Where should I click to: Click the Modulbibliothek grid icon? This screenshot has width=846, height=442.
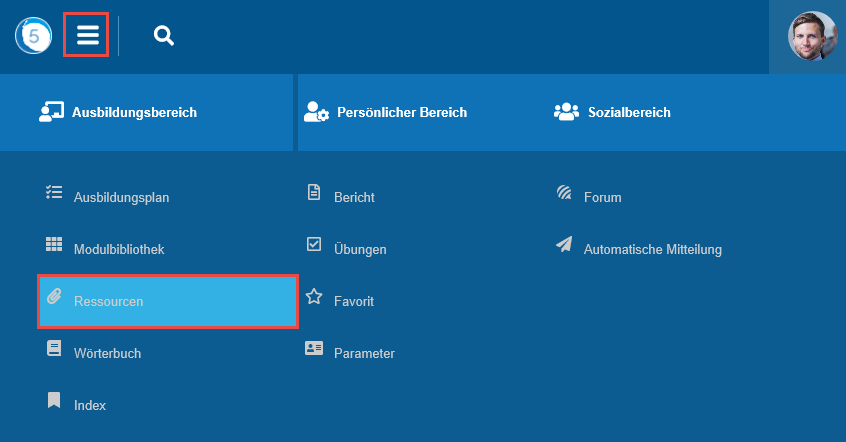pos(54,244)
